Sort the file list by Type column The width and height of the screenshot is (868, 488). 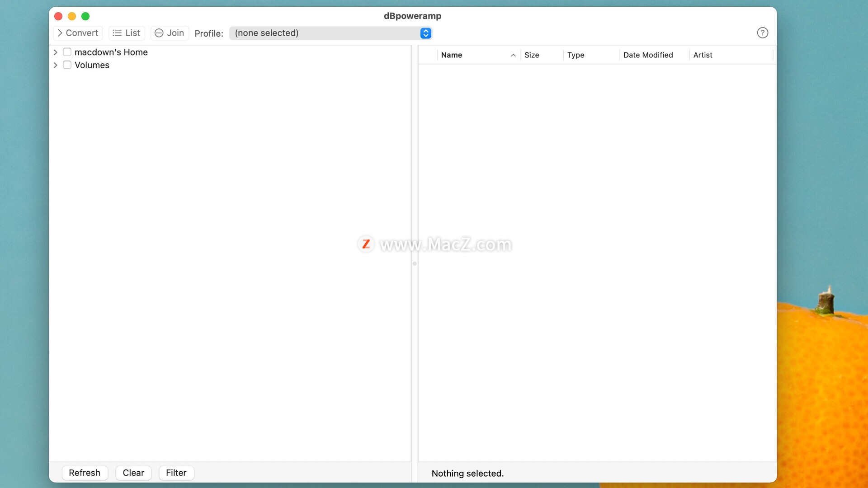coord(591,55)
